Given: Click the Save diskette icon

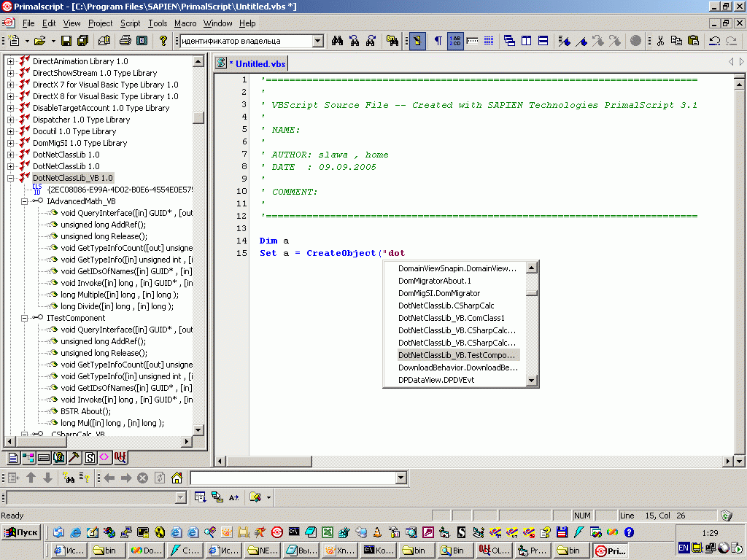Looking at the screenshot, I should [x=66, y=41].
